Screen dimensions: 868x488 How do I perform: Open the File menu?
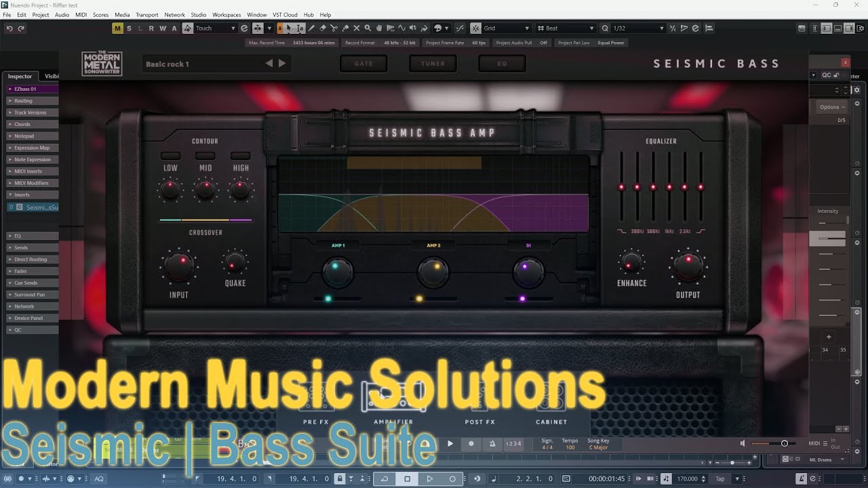[x=7, y=15]
